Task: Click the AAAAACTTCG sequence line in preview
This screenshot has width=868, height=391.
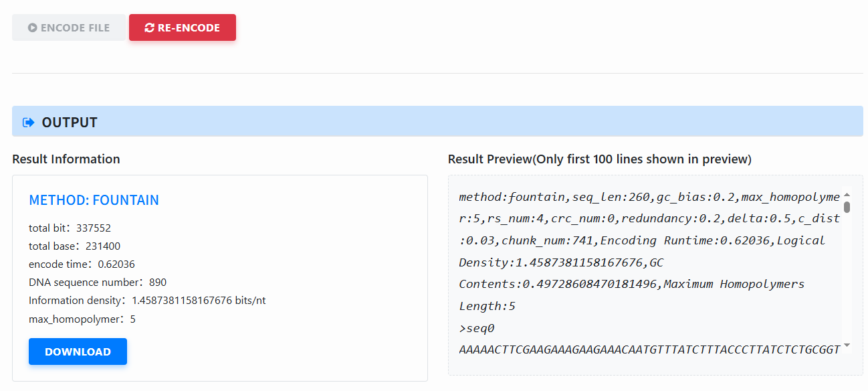Action: [649, 349]
